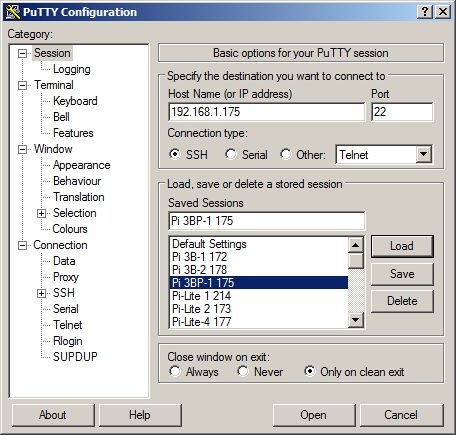Open the Logging category

point(72,69)
